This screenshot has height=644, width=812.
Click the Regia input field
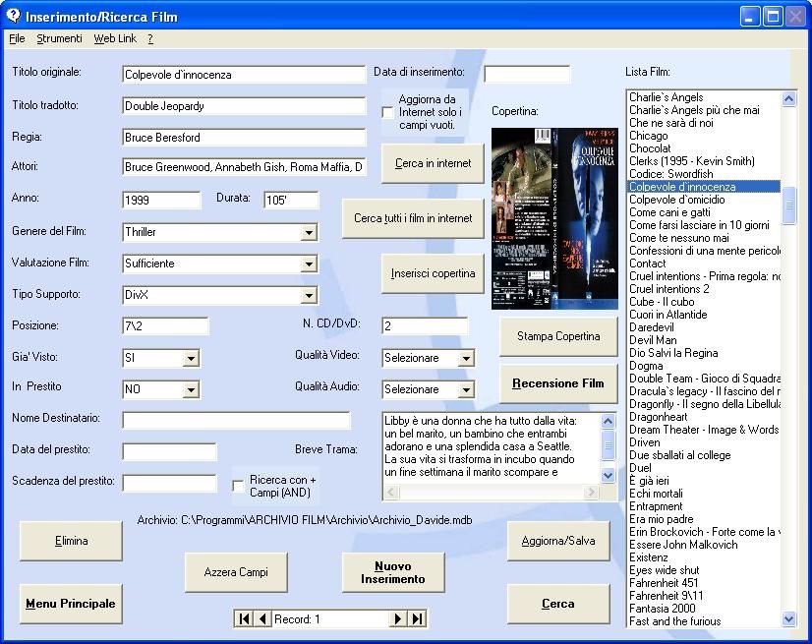pos(244,138)
